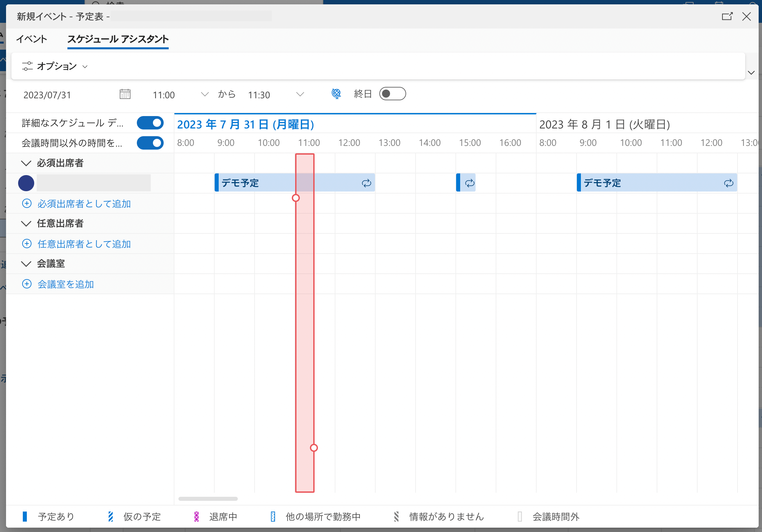Click the horizontal timeline scrollbar
The width and height of the screenshot is (762, 532).
[x=208, y=499]
